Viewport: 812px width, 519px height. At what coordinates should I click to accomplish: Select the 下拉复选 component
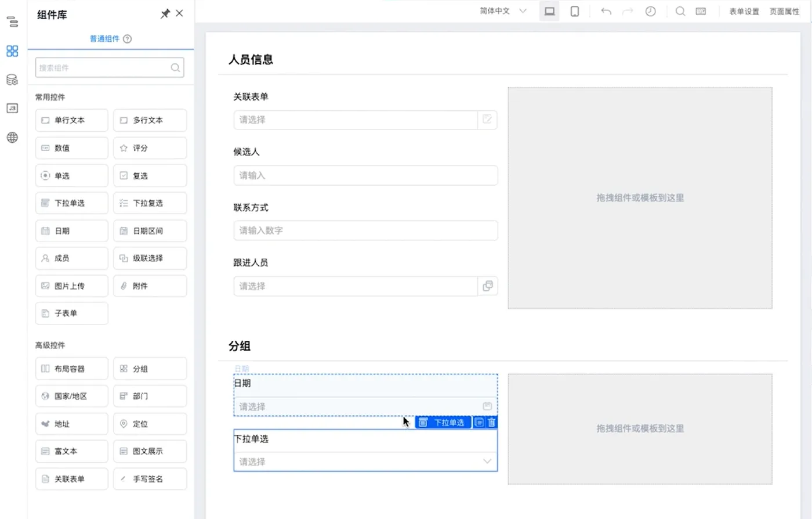tap(150, 203)
